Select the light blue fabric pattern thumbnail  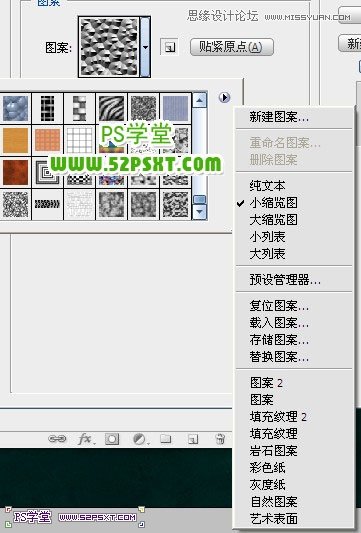pos(175,108)
